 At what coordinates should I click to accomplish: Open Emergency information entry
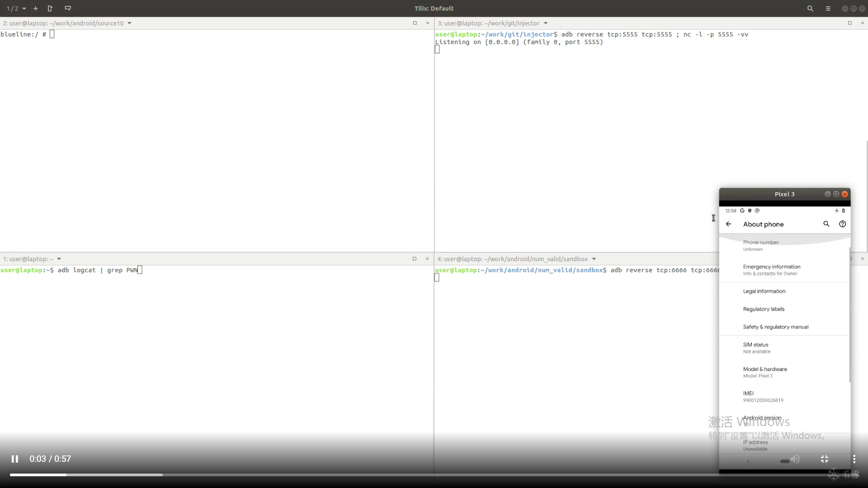(771, 270)
